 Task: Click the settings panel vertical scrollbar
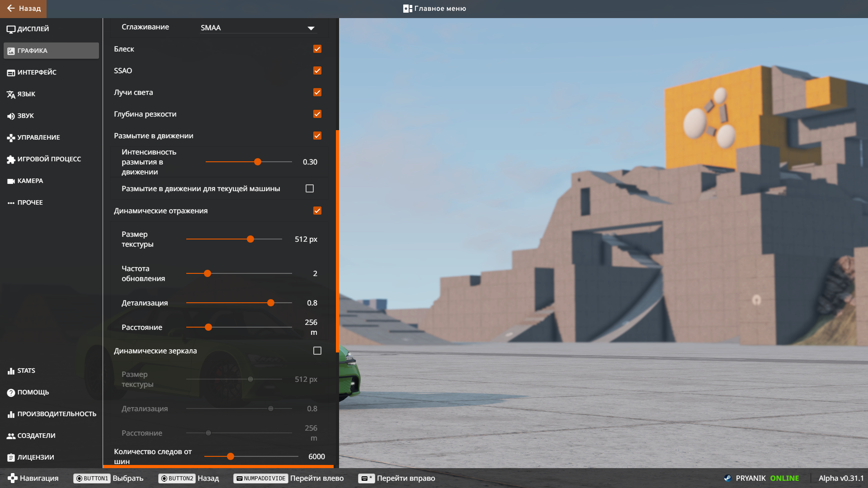[x=337, y=241]
